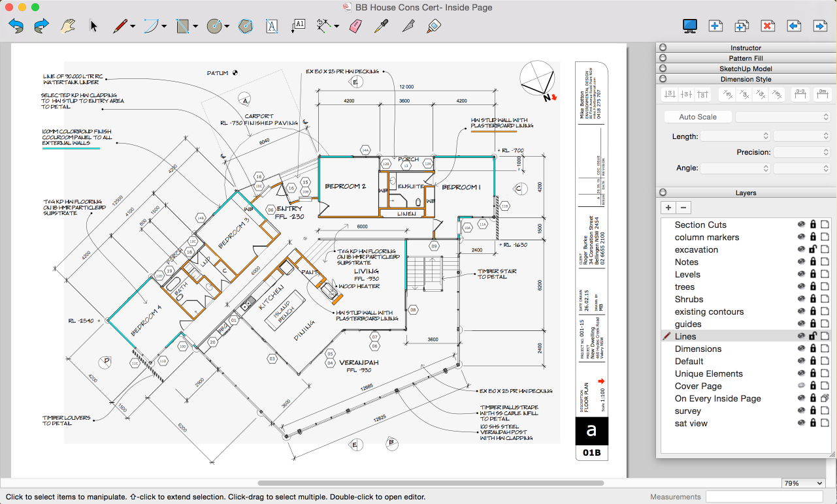837x504 pixels.
Task: Activate the Label tool
Action: [x=298, y=26]
